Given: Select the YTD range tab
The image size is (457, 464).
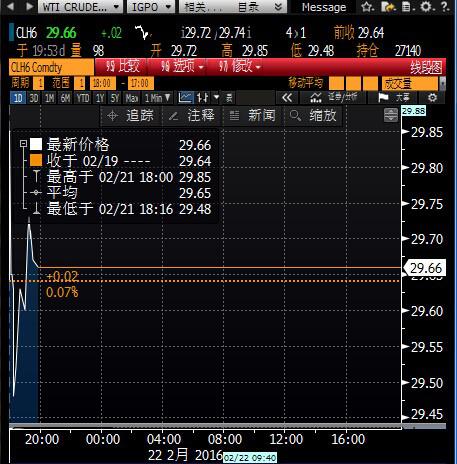Looking at the screenshot, I should click(82, 98).
